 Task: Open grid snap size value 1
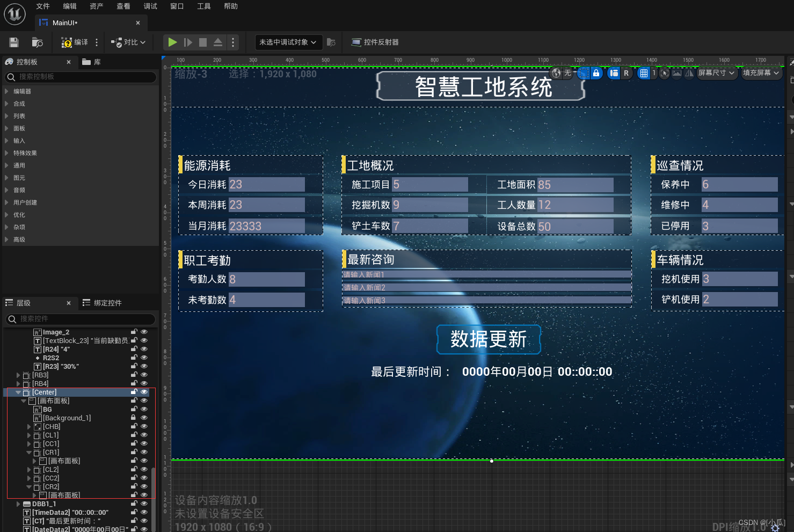654,73
